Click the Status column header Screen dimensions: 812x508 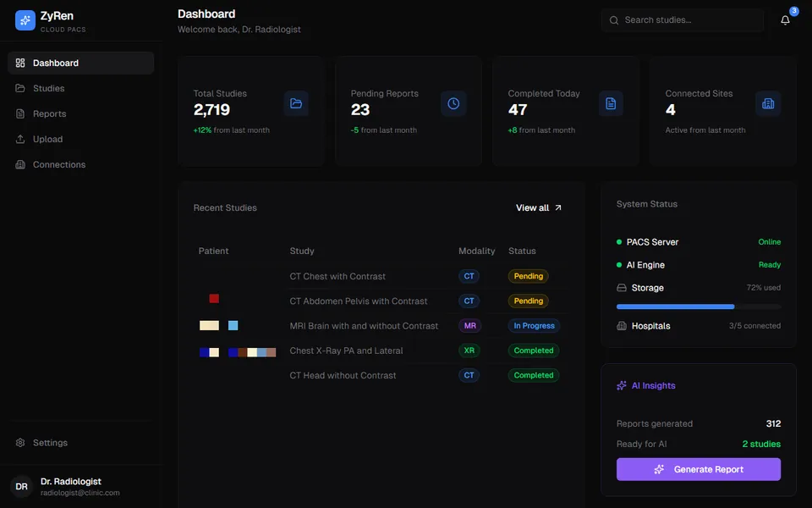[x=522, y=251]
